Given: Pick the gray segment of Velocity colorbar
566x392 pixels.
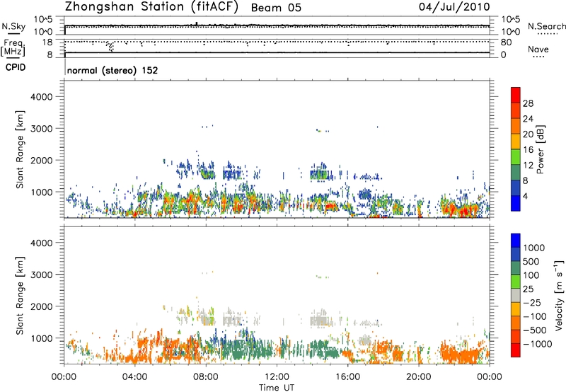Looking at the screenshot, I should pos(516,295).
